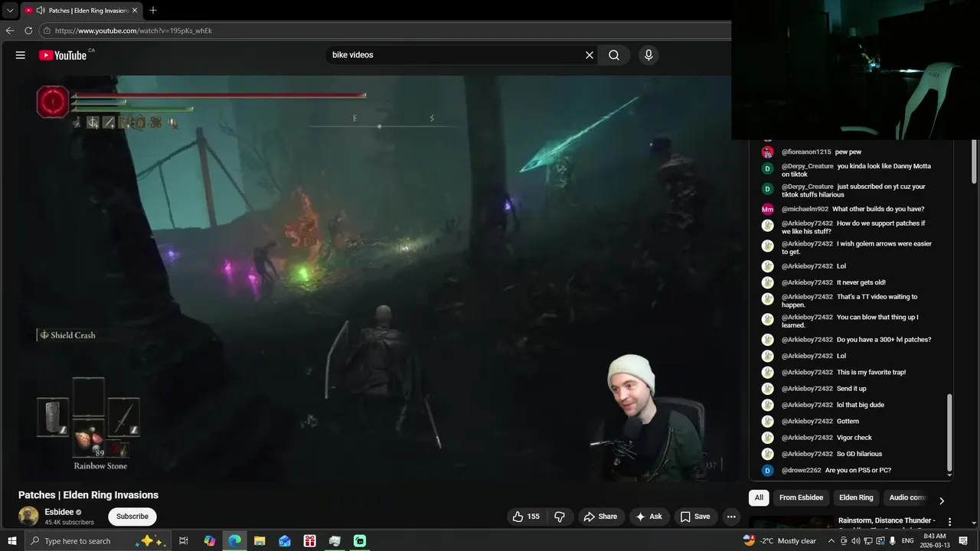Like the video with thumbs up
980x551 pixels.
(526, 517)
